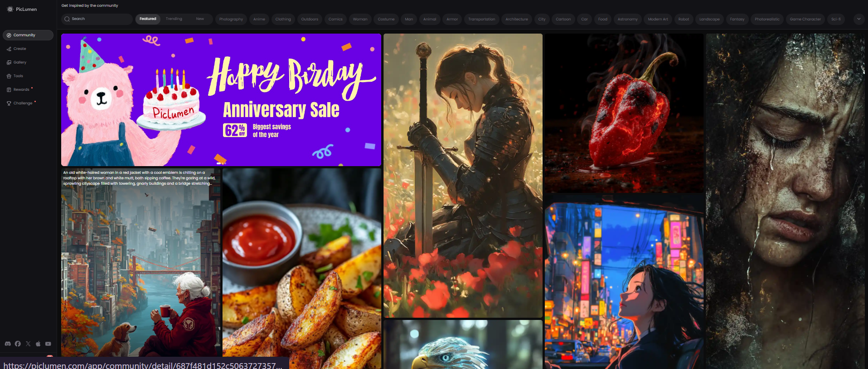This screenshot has height=369, width=868.
Task: Filter by Anime category
Action: click(259, 19)
